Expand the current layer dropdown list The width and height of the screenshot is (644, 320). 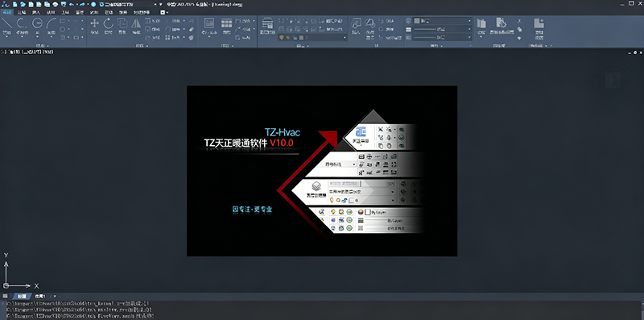tap(345, 37)
